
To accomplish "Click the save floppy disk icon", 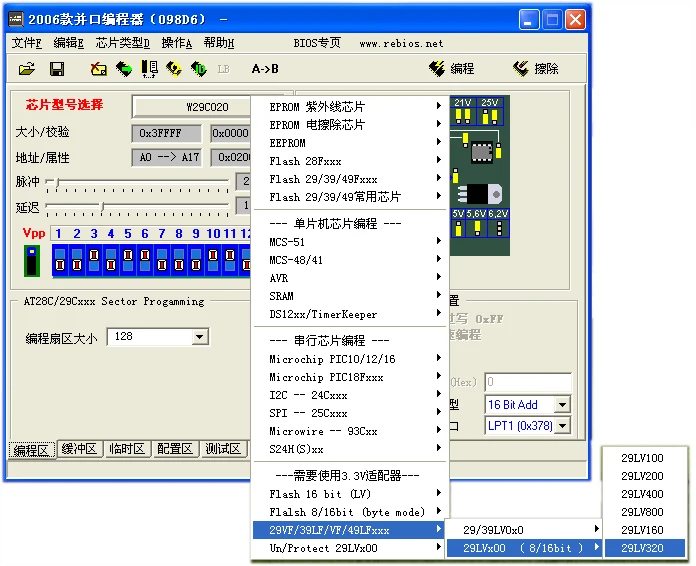I will 57,69.
